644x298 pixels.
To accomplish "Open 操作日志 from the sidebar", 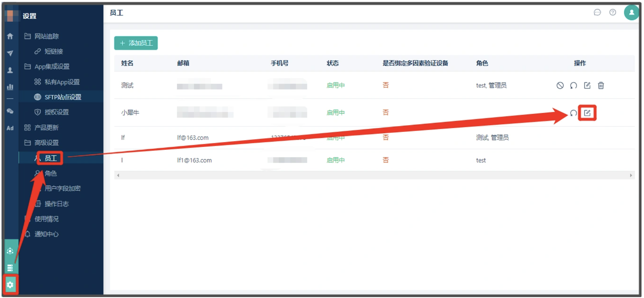I will [56, 204].
